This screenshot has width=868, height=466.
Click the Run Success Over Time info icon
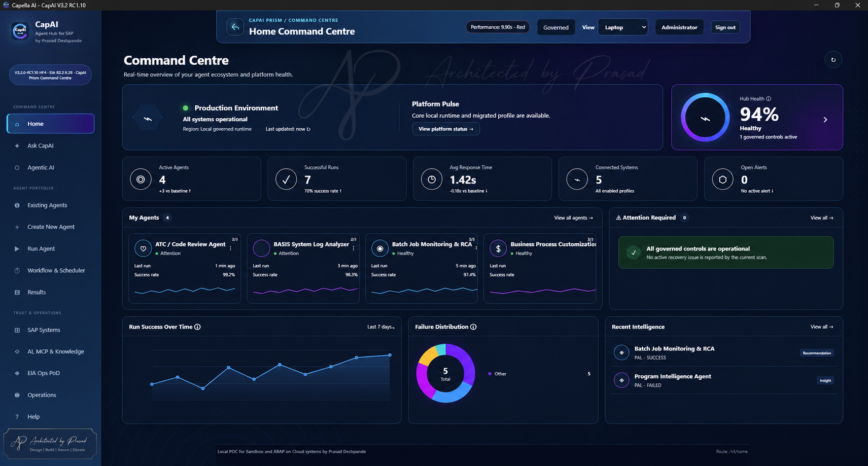pyautogui.click(x=197, y=327)
